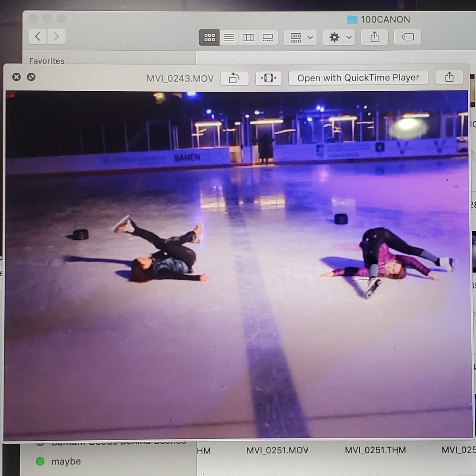Image resolution: width=476 pixels, height=476 pixels.
Task: Click the tag icon in Finder toolbar
Action: (407, 37)
